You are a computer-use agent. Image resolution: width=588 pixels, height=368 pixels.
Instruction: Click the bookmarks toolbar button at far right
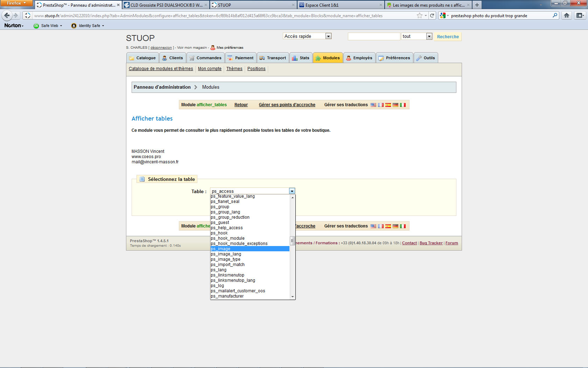[580, 15]
